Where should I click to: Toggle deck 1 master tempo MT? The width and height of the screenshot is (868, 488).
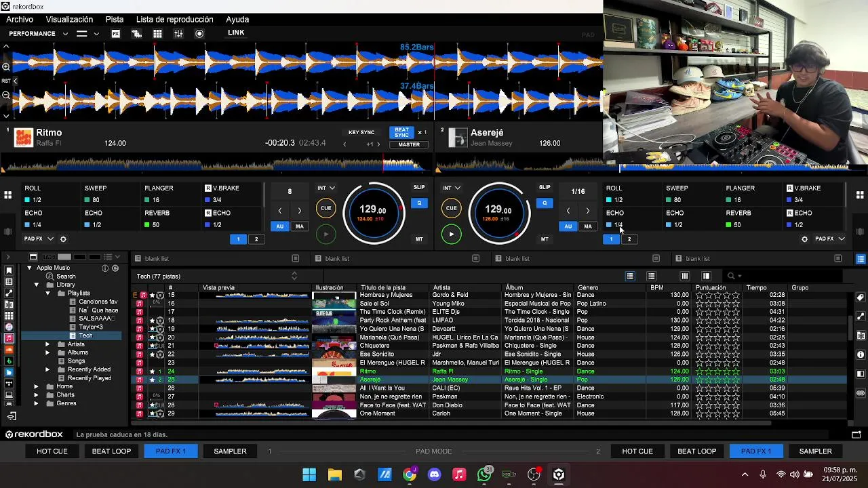[419, 239]
